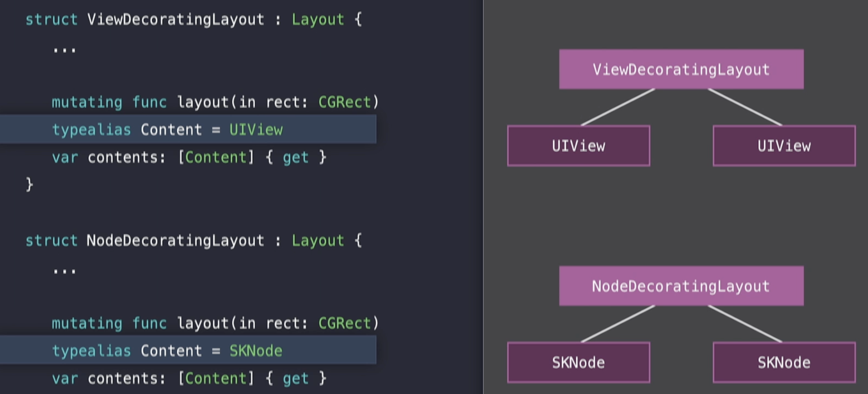Image resolution: width=868 pixels, height=394 pixels.
Task: Click the closing brace of the first struct
Action: pos(30,184)
